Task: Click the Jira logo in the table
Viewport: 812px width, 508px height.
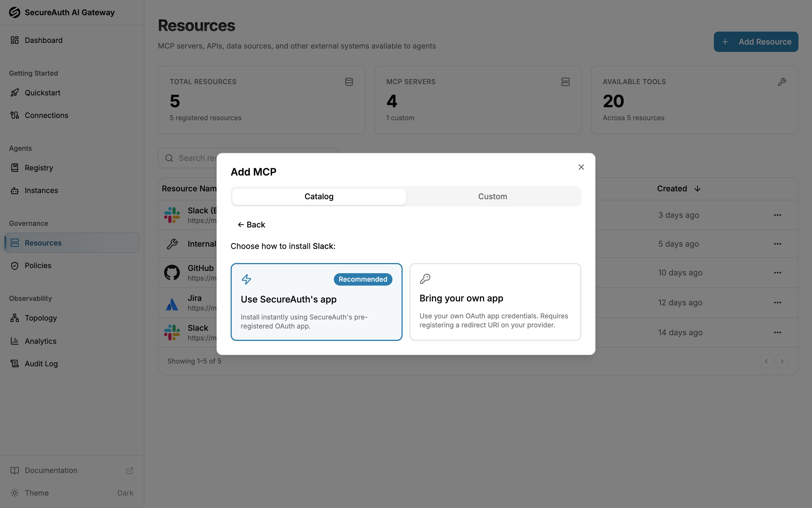Action: [172, 304]
